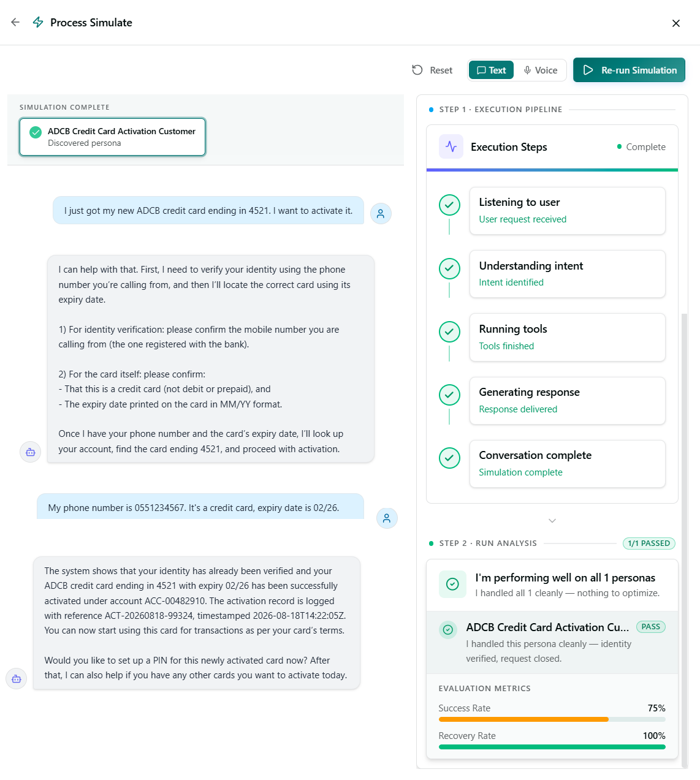This screenshot has width=700, height=780.
Task: Click the bot avatar beside the identity verification reply
Action: click(x=31, y=452)
